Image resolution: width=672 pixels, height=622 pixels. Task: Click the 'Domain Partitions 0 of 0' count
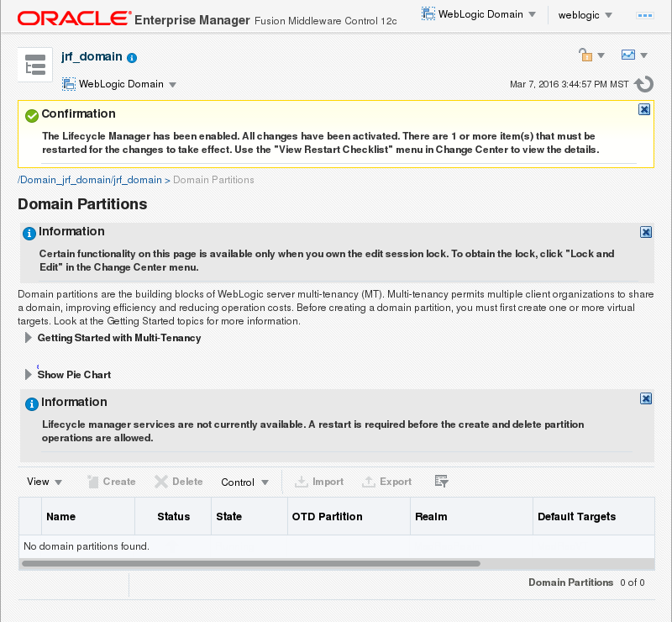(586, 582)
